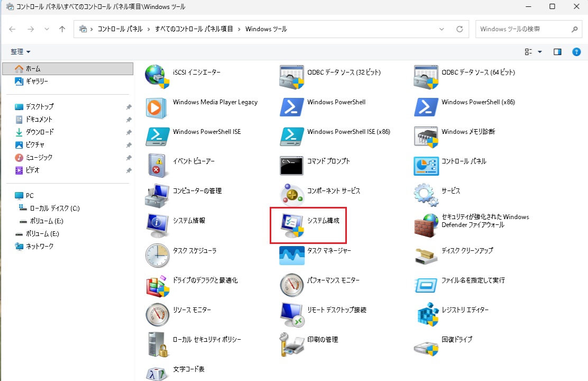The height and width of the screenshot is (381, 588).
Task: Open the help question mark button
Action: click(576, 52)
